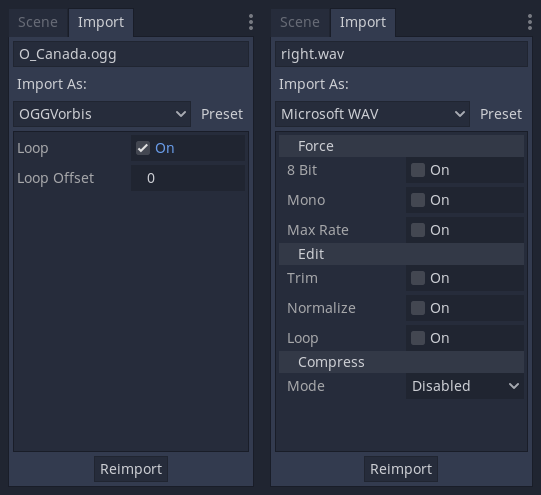
Task: Open the OGGVorbis import type dropdown
Action: click(102, 114)
